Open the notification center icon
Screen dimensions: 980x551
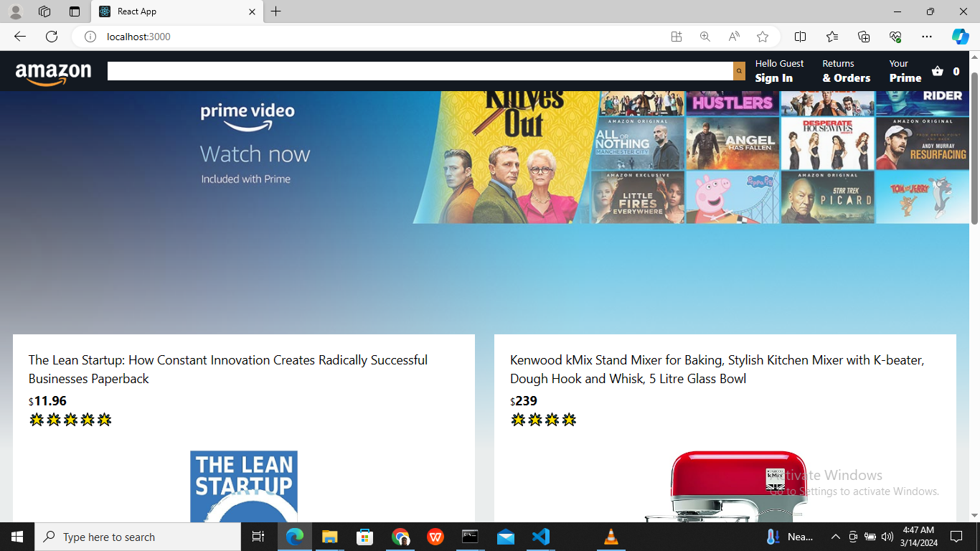pos(956,537)
